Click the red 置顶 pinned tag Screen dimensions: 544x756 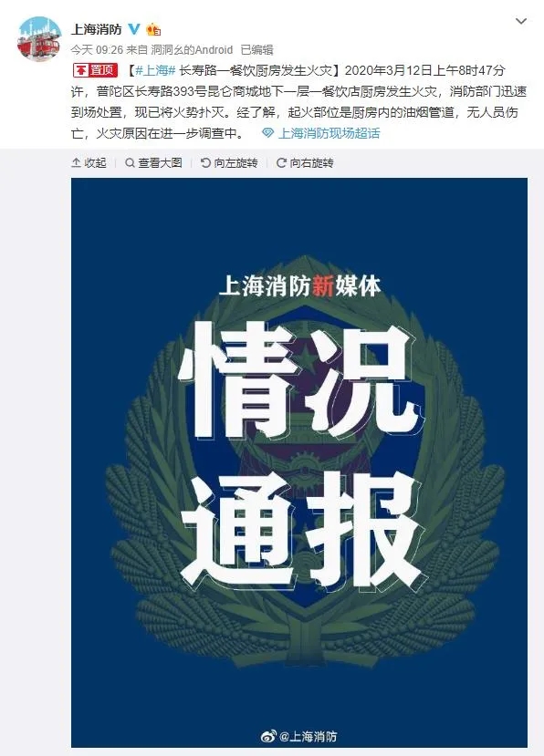tap(96, 70)
